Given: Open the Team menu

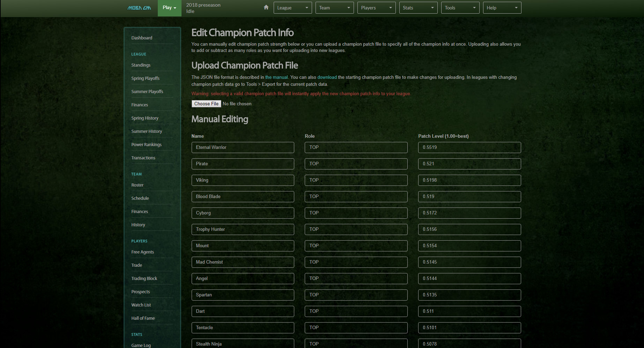Looking at the screenshot, I should click(334, 8).
